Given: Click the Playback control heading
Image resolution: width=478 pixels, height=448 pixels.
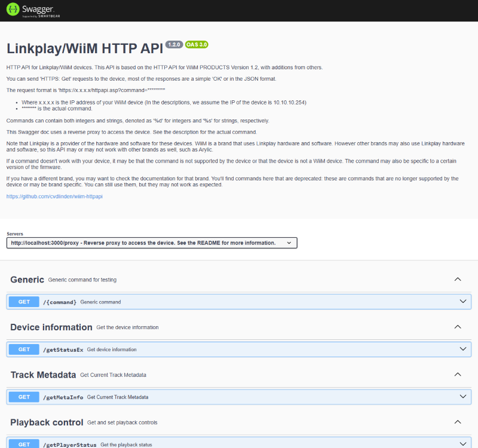Looking at the screenshot, I should pyautogui.click(x=47, y=422).
